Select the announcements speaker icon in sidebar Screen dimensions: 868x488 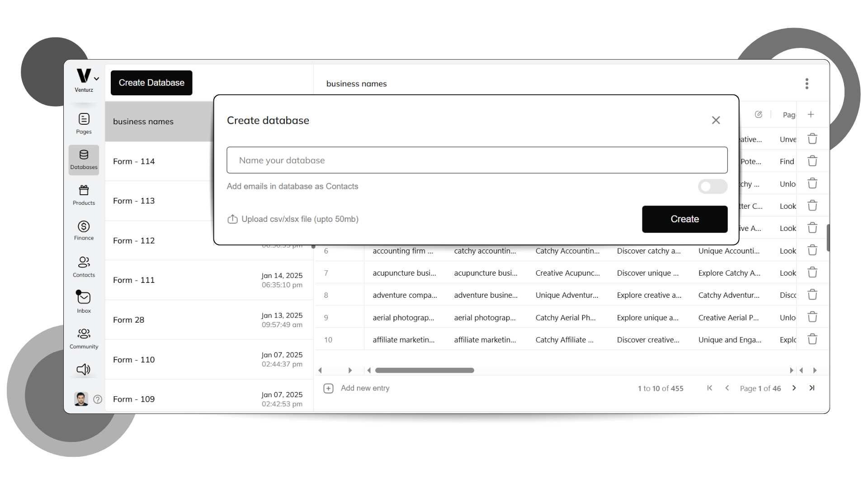pos(84,369)
